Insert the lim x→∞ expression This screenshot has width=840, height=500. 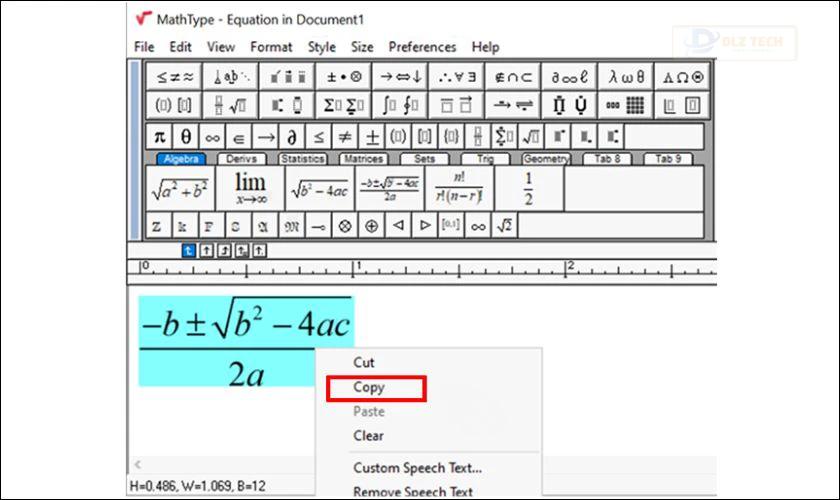click(x=250, y=189)
